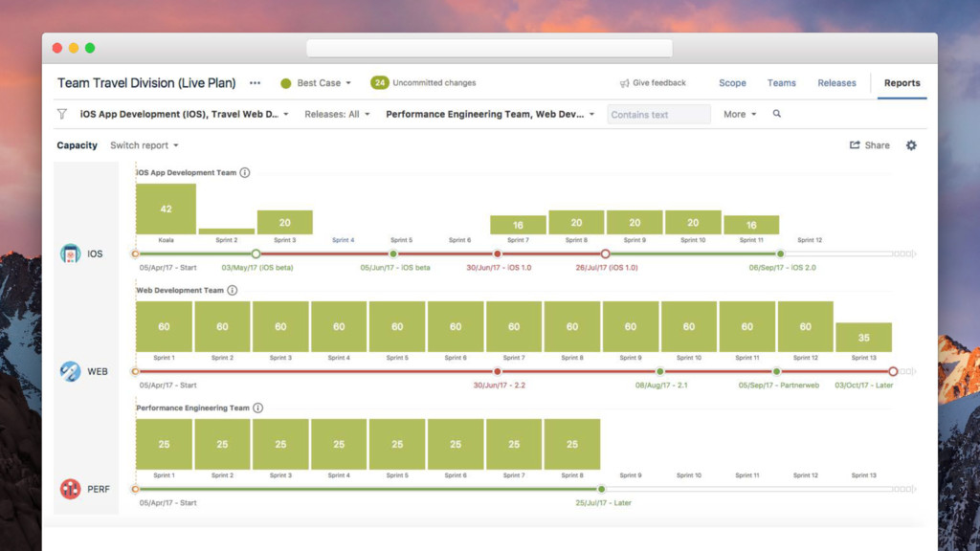980x551 pixels.
Task: Click the green macOS fullscreen window button
Action: pos(90,48)
